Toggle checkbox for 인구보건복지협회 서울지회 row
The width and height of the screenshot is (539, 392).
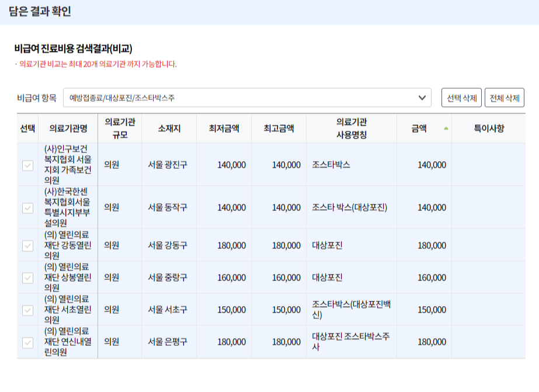[26, 165]
